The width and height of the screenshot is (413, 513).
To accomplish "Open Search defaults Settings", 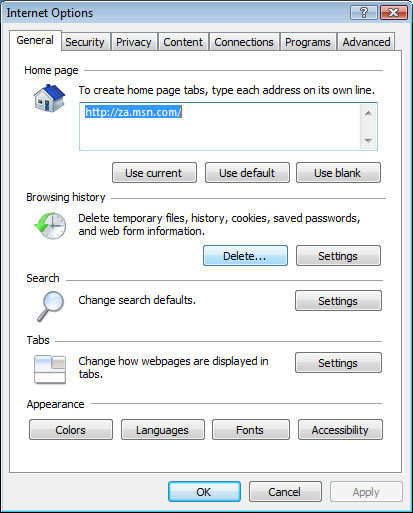I will click(x=338, y=301).
